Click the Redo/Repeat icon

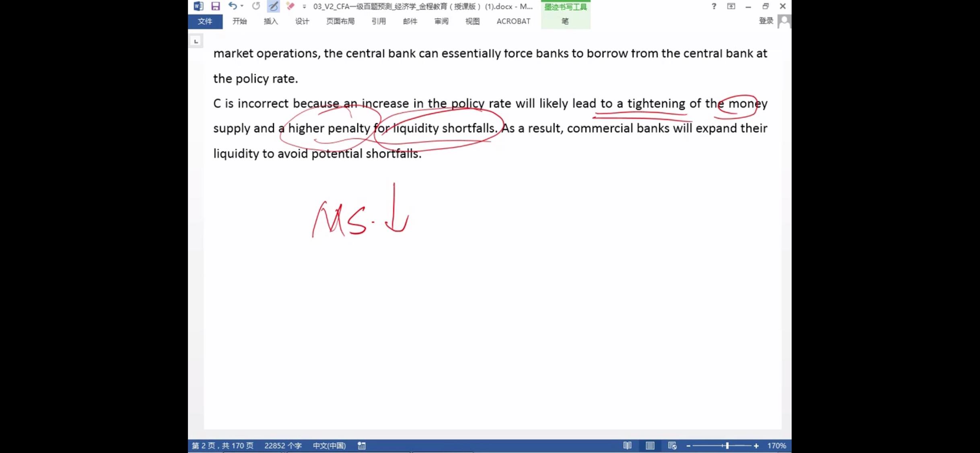[256, 6]
